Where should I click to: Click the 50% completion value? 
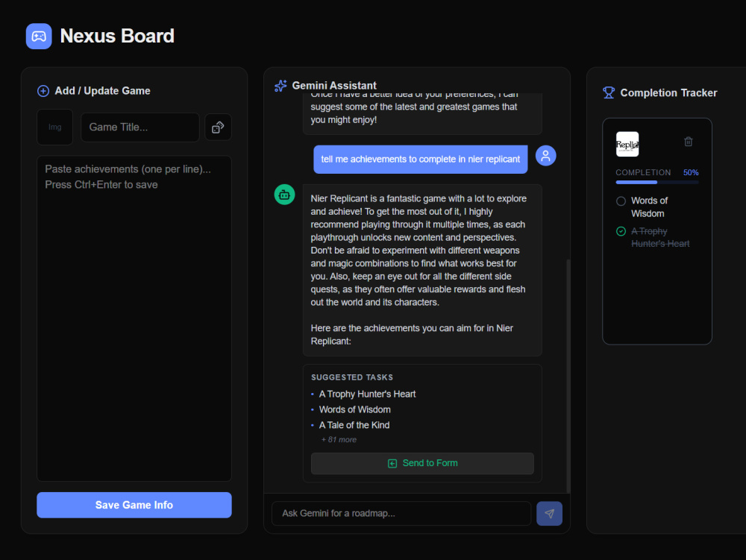(691, 172)
